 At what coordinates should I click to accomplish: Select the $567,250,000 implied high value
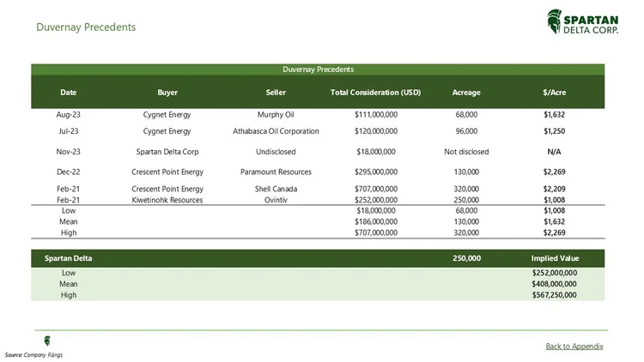[x=554, y=295]
